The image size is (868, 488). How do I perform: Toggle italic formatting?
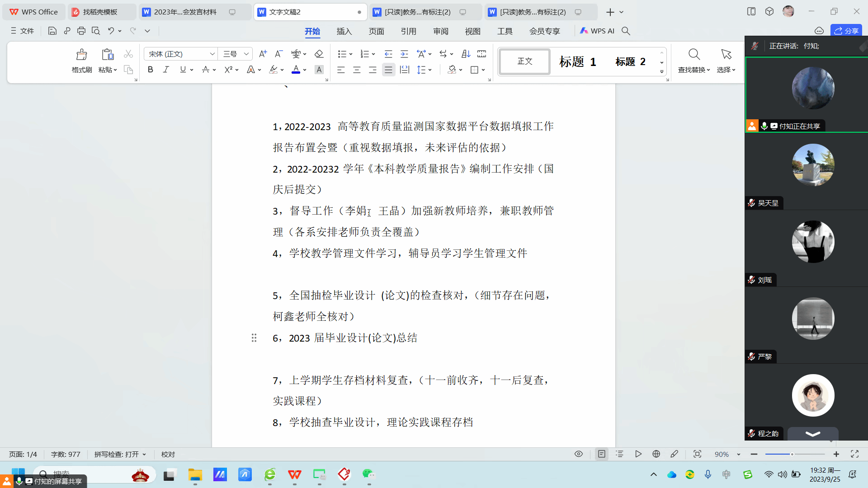tap(166, 70)
